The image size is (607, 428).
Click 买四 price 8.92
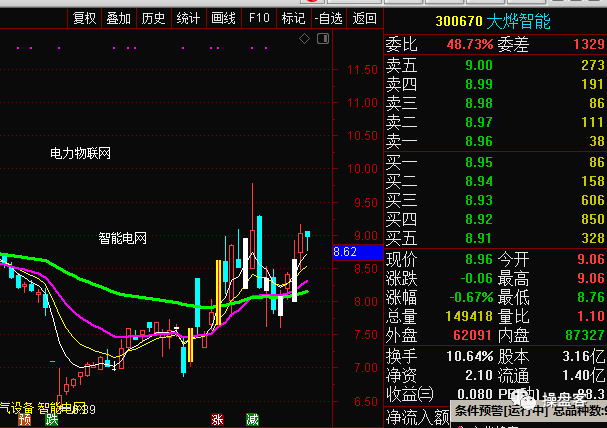(479, 219)
